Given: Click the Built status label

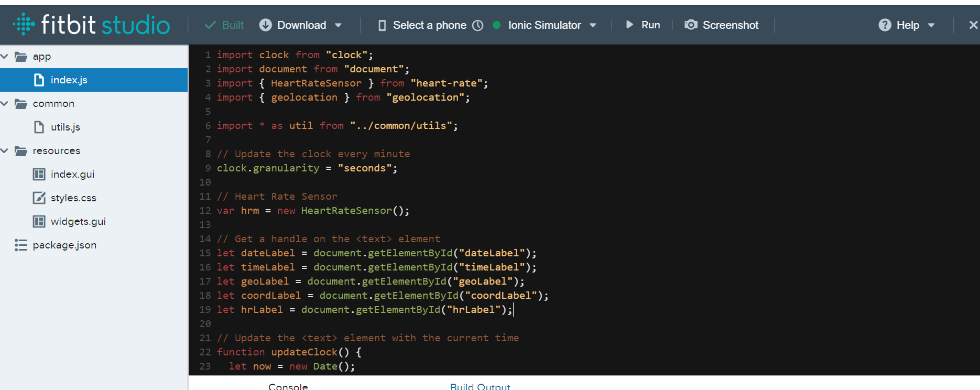Looking at the screenshot, I should pyautogui.click(x=233, y=25).
